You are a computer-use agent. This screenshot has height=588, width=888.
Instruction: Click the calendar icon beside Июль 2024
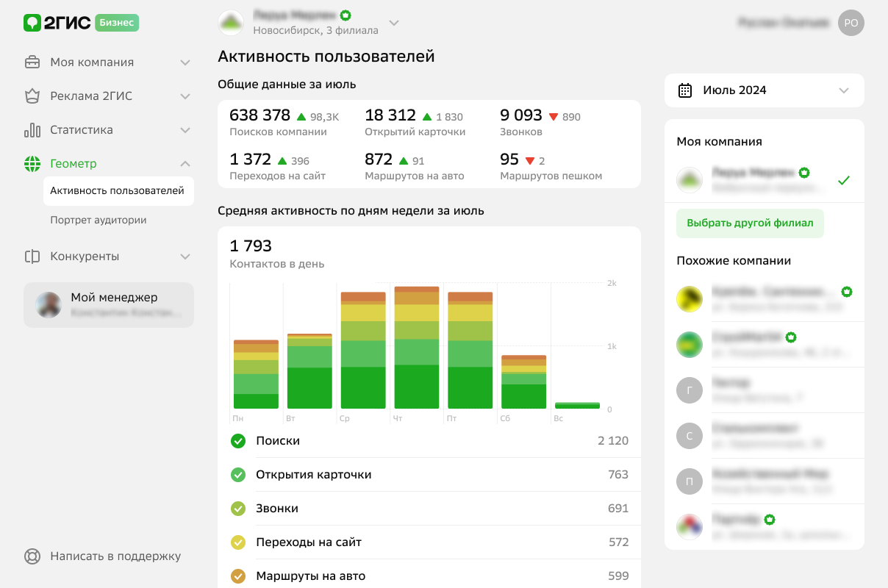[x=687, y=90]
